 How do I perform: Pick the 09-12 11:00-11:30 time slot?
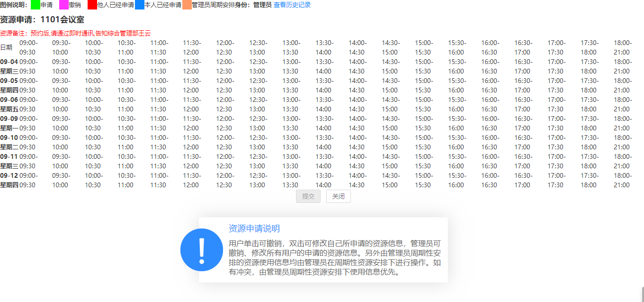point(159,180)
